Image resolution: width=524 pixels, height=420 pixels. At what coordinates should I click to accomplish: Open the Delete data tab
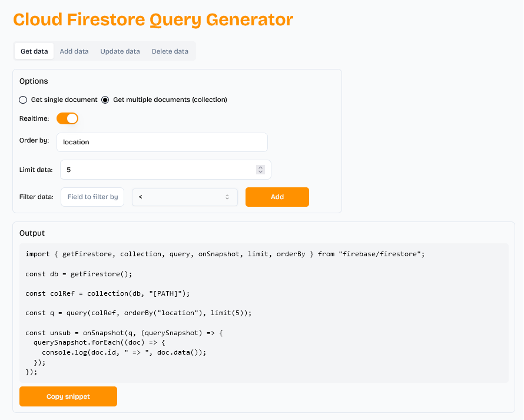(x=170, y=51)
